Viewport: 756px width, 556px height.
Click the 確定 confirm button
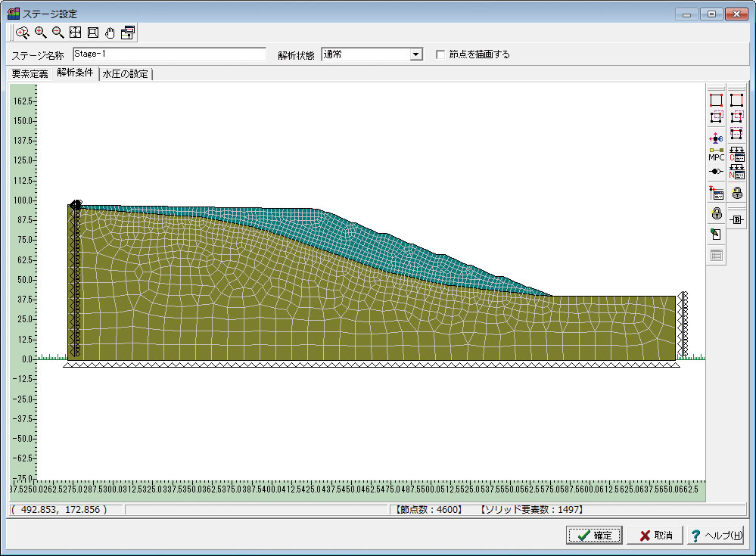[594, 536]
